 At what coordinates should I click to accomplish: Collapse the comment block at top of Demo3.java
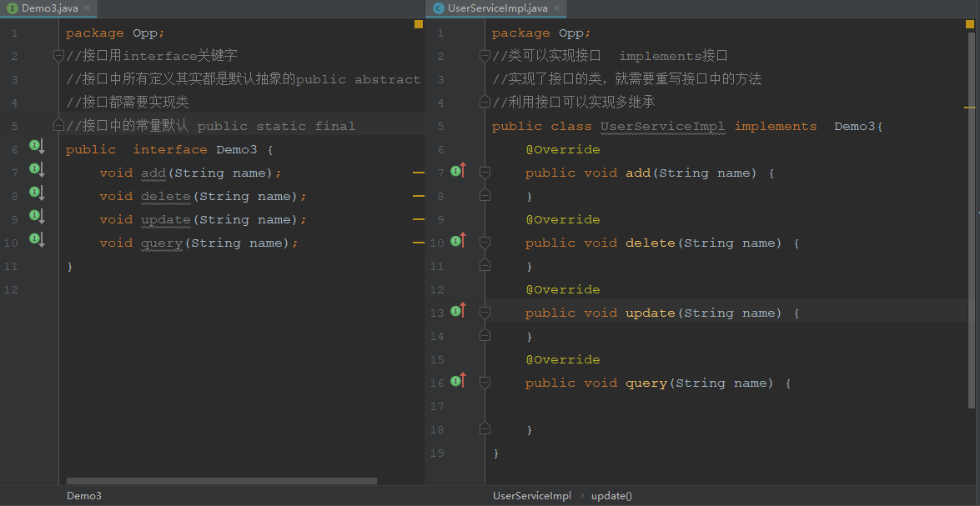pos(58,56)
